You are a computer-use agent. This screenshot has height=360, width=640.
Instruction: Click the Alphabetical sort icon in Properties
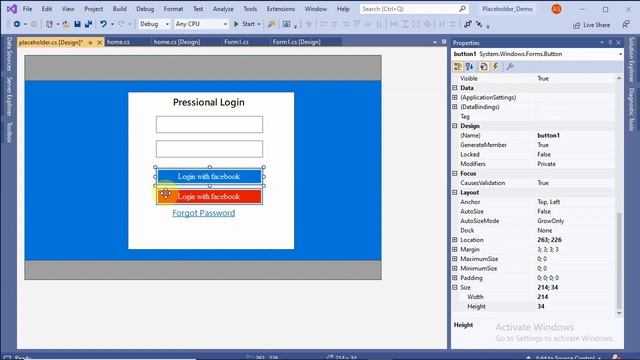pos(469,67)
